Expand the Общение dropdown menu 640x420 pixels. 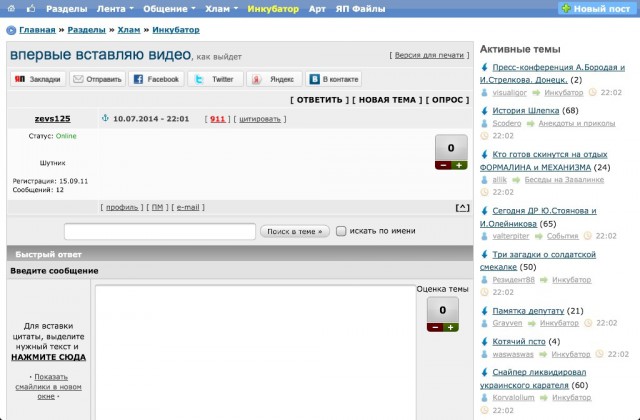pos(169,9)
